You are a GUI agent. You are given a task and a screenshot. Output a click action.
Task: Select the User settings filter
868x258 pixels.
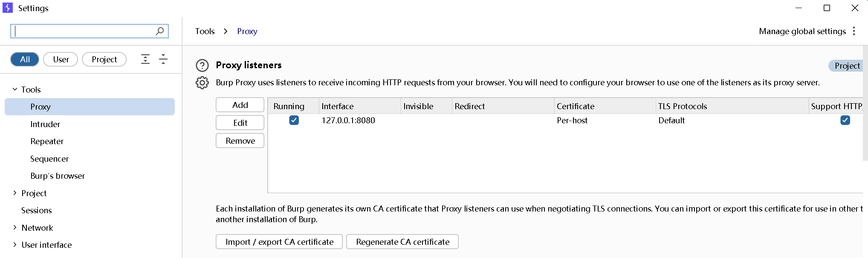click(61, 59)
